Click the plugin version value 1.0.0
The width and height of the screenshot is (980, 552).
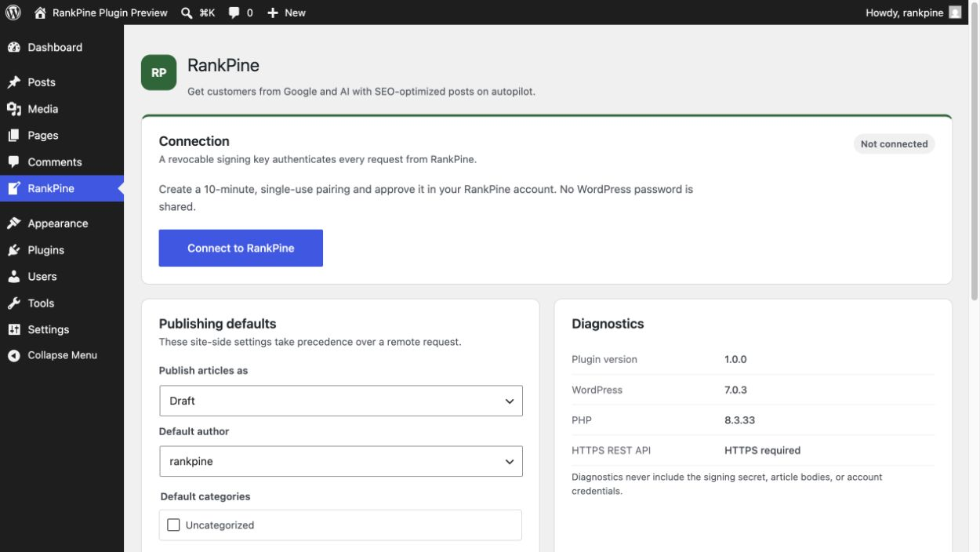[x=735, y=359]
